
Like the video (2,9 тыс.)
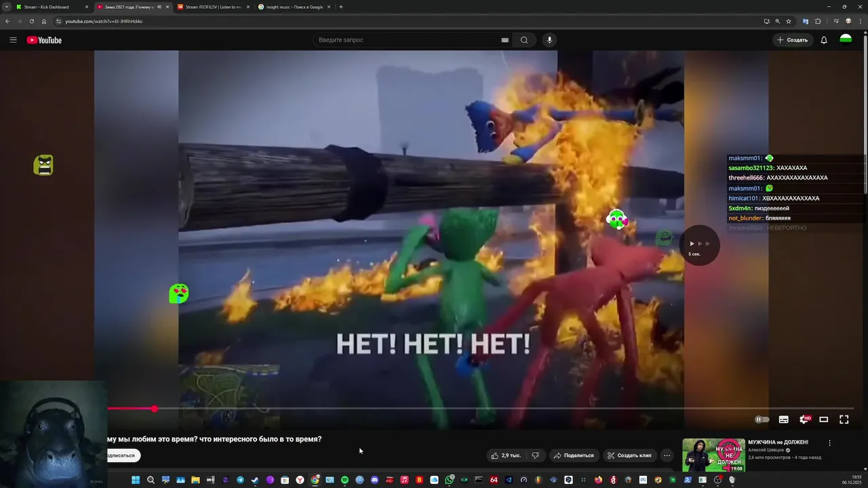coord(506,455)
